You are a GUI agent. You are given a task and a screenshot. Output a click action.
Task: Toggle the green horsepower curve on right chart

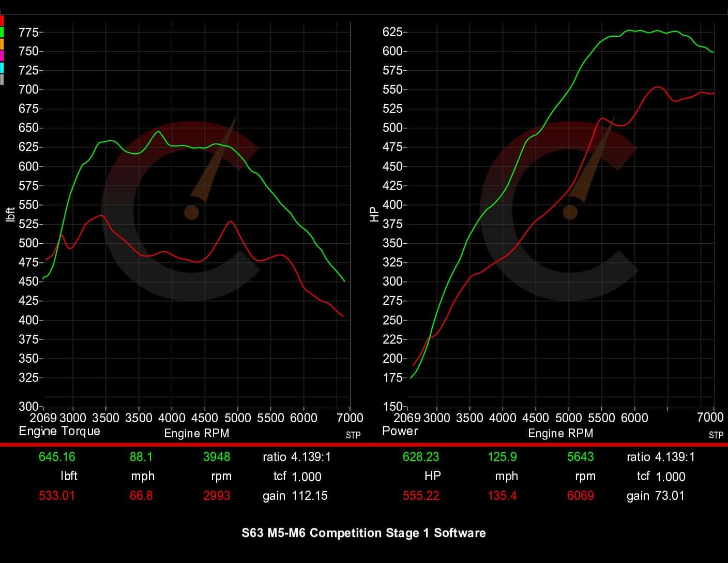pos(636,32)
